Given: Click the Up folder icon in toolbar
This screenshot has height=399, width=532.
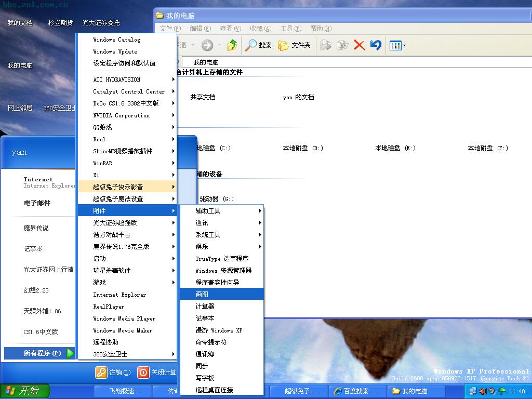Looking at the screenshot, I should pos(232,45).
